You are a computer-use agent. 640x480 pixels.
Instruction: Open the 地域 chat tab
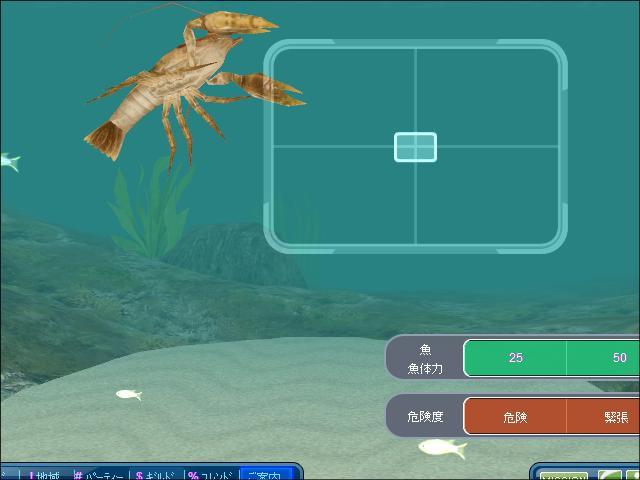pyautogui.click(x=44, y=475)
